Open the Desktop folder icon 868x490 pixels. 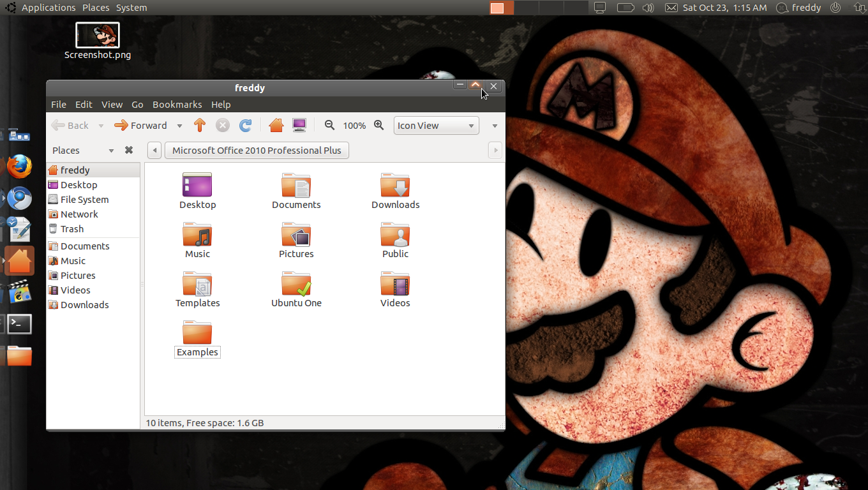pos(197,184)
